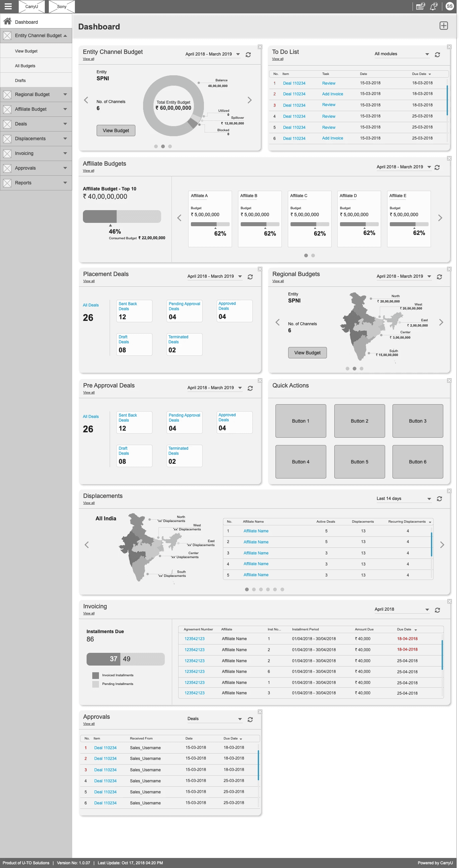The image size is (459, 868).
Task: Collapse Entity Channel Budget in the sidebar
Action: click(x=36, y=36)
